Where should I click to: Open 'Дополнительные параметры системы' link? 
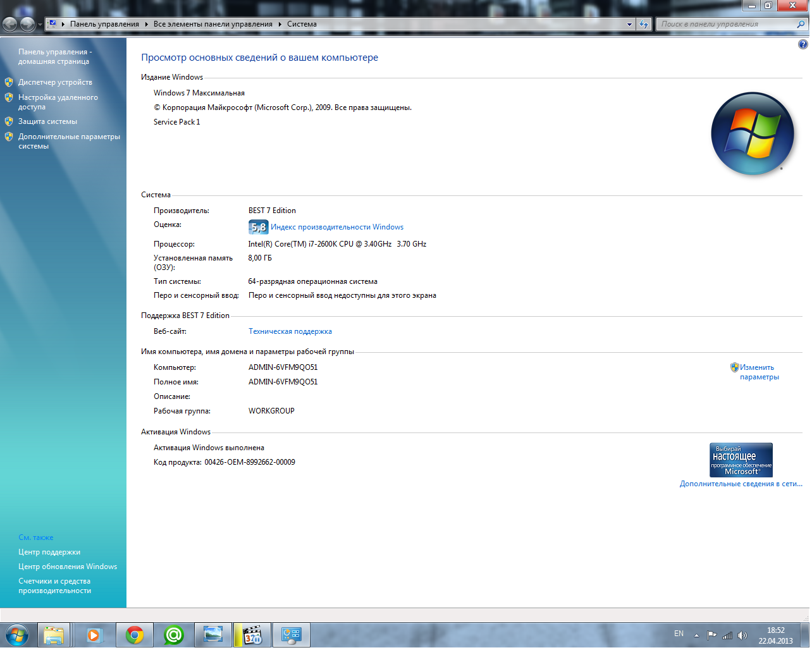(69, 142)
